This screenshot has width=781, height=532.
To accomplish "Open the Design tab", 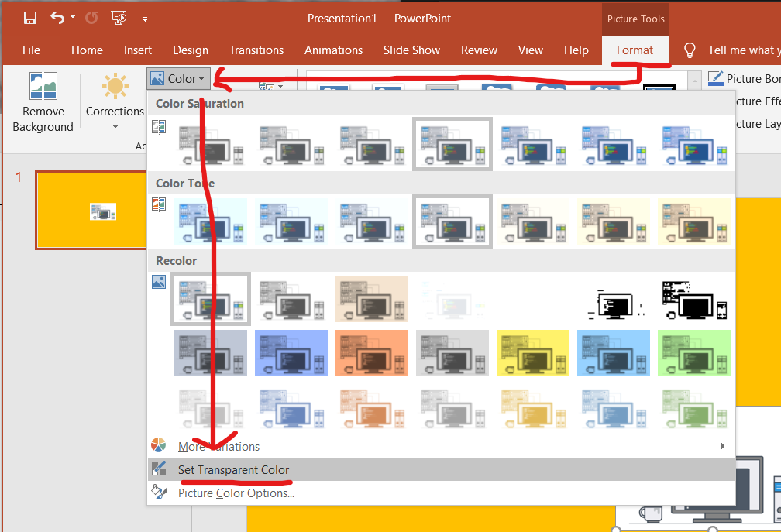I will (x=191, y=50).
